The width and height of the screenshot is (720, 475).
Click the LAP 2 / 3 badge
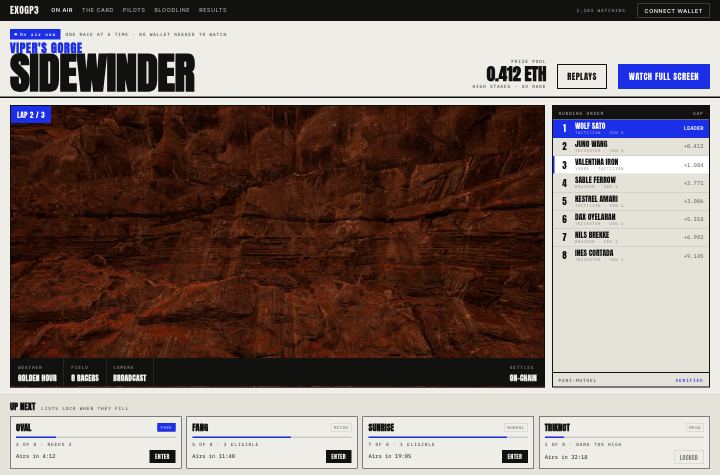(31, 115)
